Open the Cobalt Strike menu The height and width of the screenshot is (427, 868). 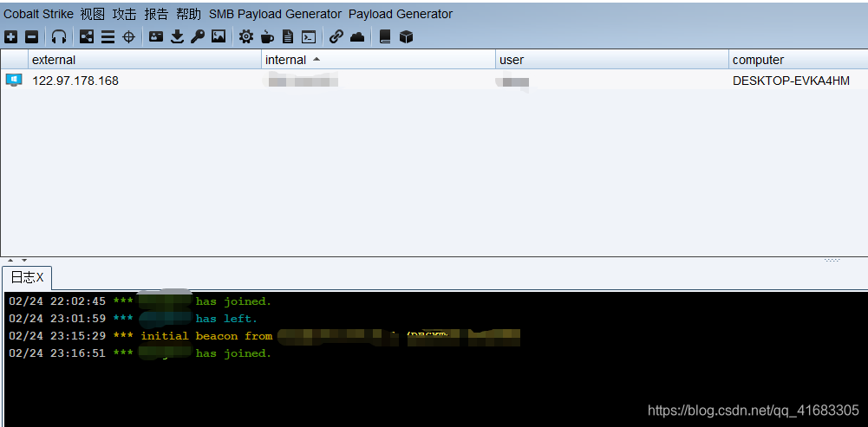point(38,14)
